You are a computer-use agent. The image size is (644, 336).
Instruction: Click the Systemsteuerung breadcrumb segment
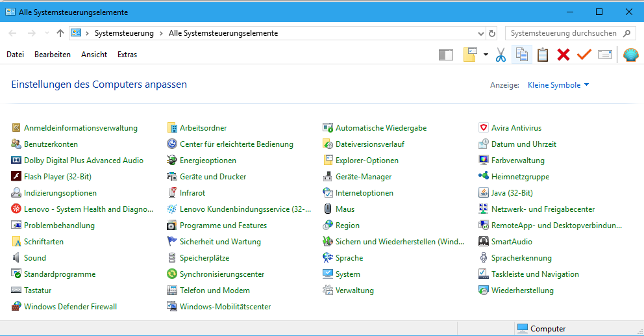pyautogui.click(x=124, y=33)
